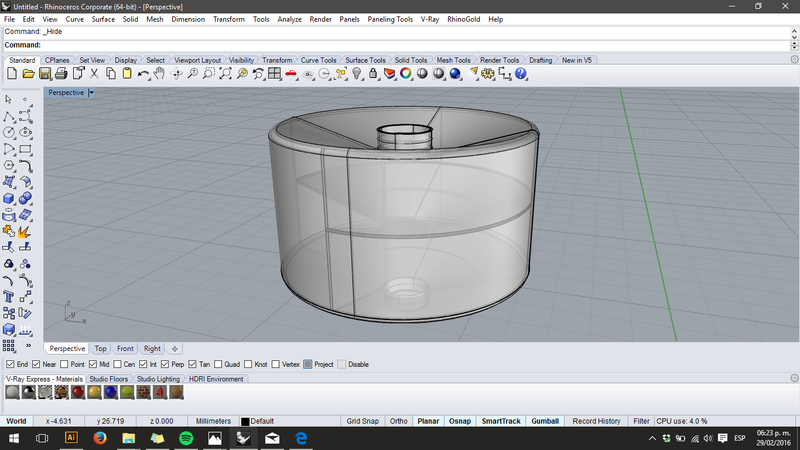Toggle Grid Snap in the status bar
Screen dimensions: 800x450
[x=361, y=421]
